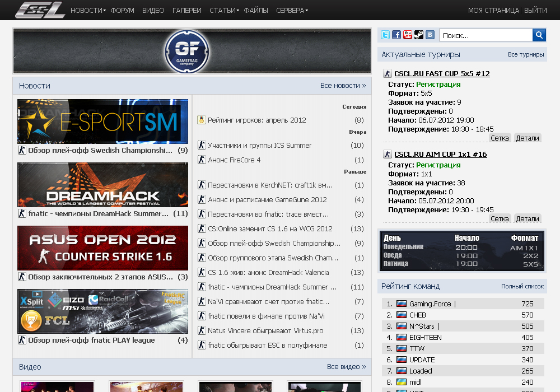Click CS icon beside Анонс FireCore 4
Image resolution: width=560 pixels, height=392 pixels.
pos(202,160)
